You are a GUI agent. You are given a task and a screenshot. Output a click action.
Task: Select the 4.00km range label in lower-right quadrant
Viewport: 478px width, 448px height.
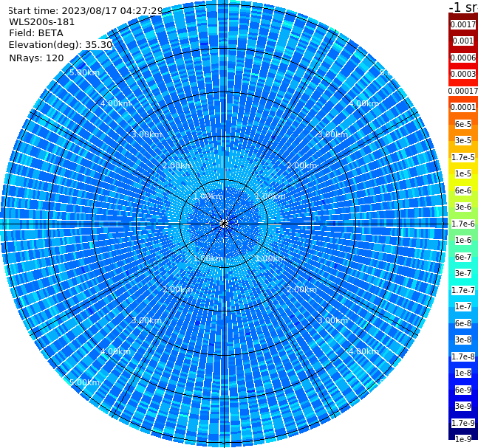[x=364, y=351]
